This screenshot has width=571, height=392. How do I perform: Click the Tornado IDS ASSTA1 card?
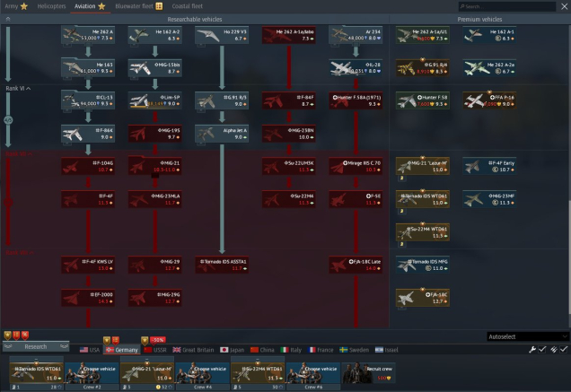[222, 265]
